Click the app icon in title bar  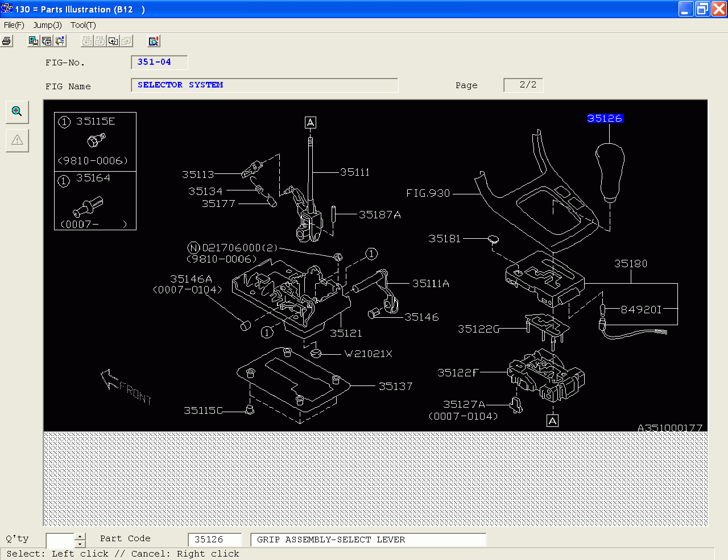6,9
